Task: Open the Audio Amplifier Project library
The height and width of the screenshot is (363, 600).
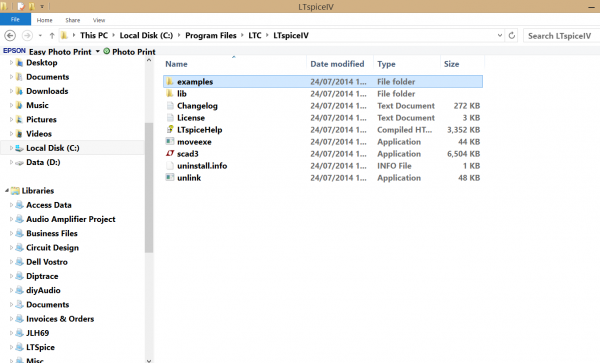Action: pyautogui.click(x=70, y=219)
